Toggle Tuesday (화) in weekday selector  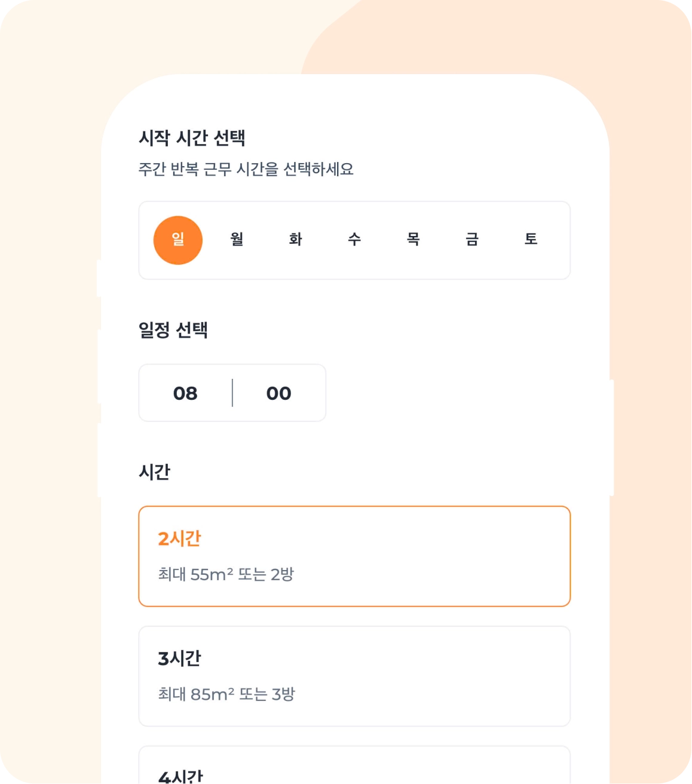pyautogui.click(x=295, y=240)
